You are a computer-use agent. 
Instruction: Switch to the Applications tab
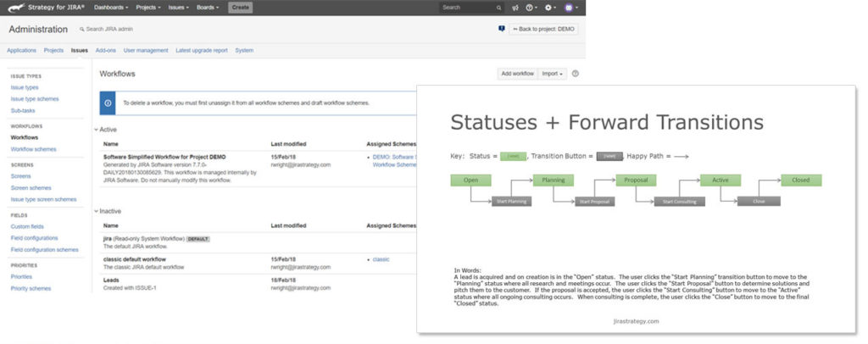(21, 50)
